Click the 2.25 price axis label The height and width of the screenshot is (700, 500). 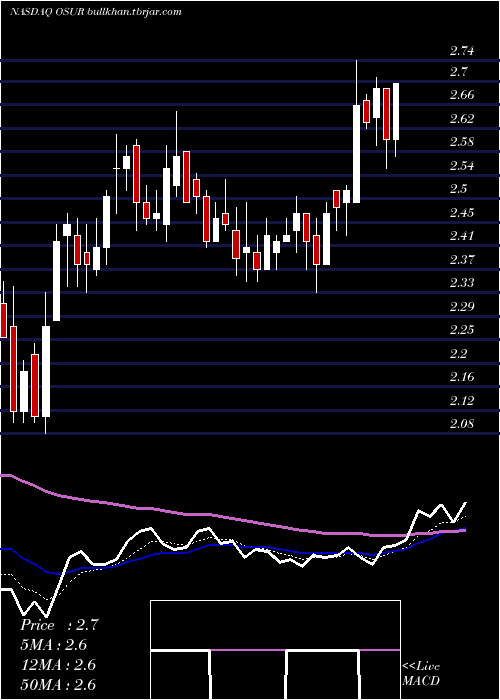(462, 330)
